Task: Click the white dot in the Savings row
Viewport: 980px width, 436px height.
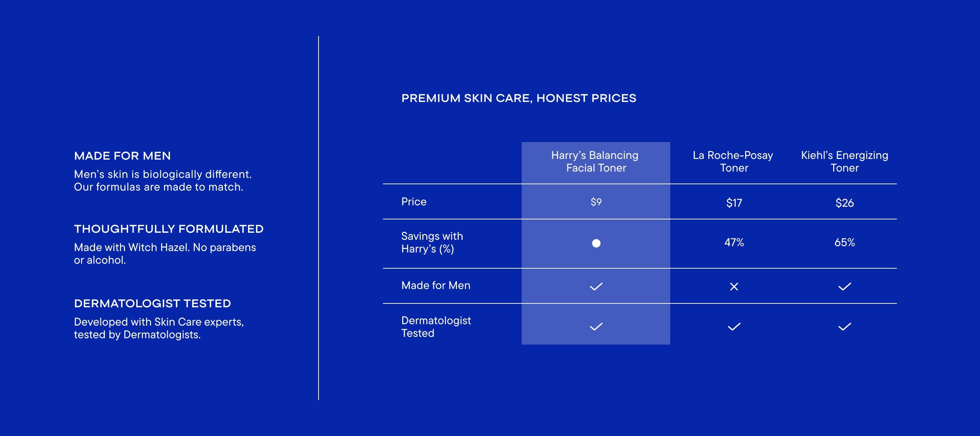Action: tap(596, 243)
